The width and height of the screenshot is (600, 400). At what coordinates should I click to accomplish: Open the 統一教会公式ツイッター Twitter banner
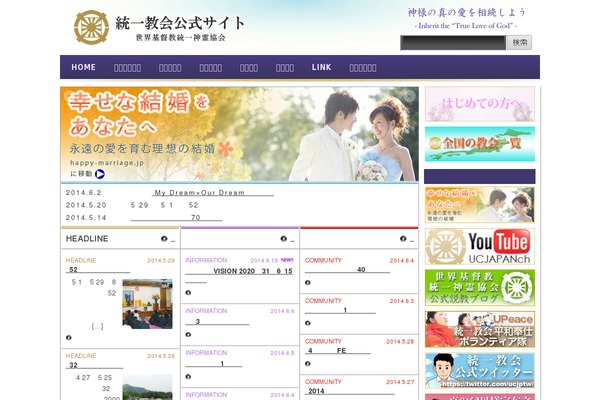pos(480,371)
